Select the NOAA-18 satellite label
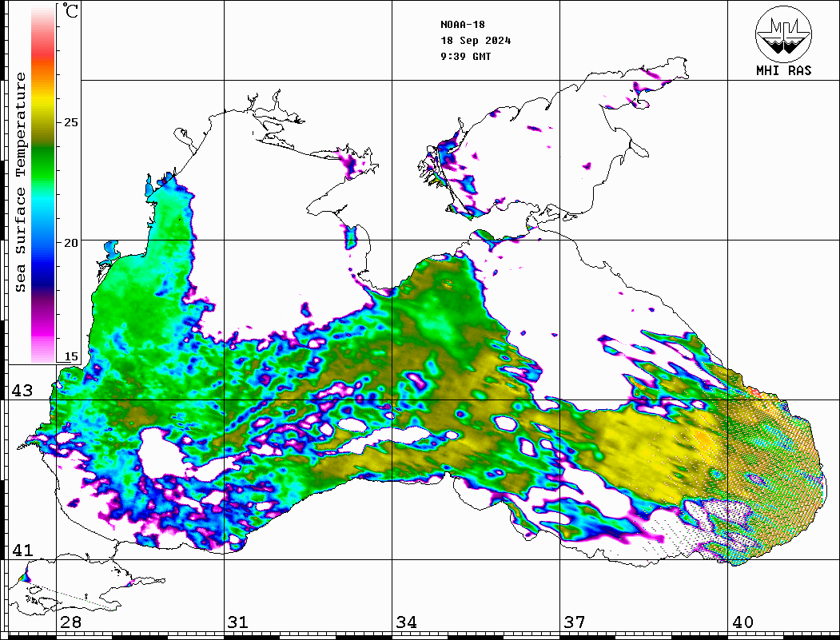Screen dimensions: 840x640 pyautogui.click(x=462, y=25)
